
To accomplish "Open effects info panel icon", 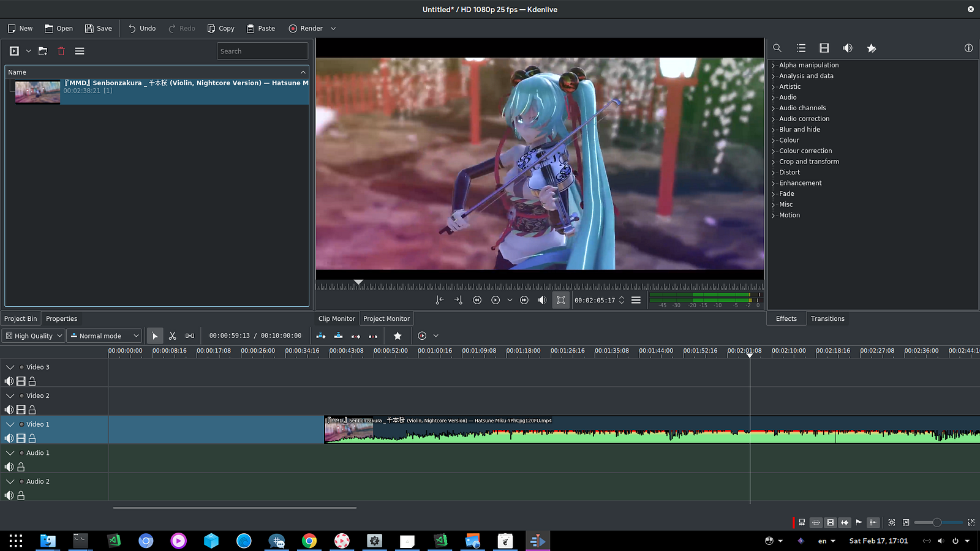I will coord(968,48).
